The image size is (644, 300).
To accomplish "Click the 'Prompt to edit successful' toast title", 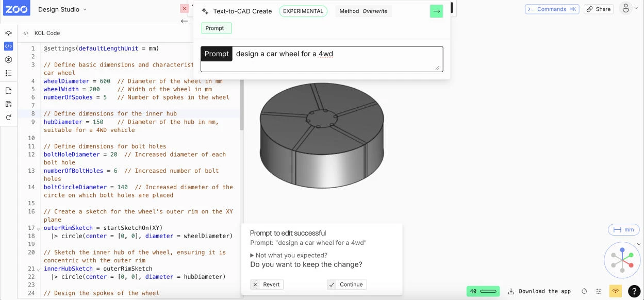I will pos(288,233).
